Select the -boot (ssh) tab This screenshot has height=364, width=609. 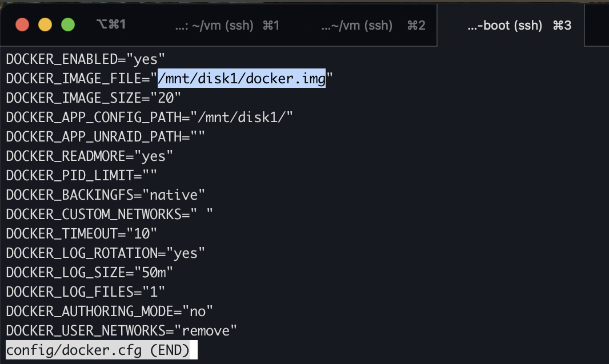coord(511,26)
